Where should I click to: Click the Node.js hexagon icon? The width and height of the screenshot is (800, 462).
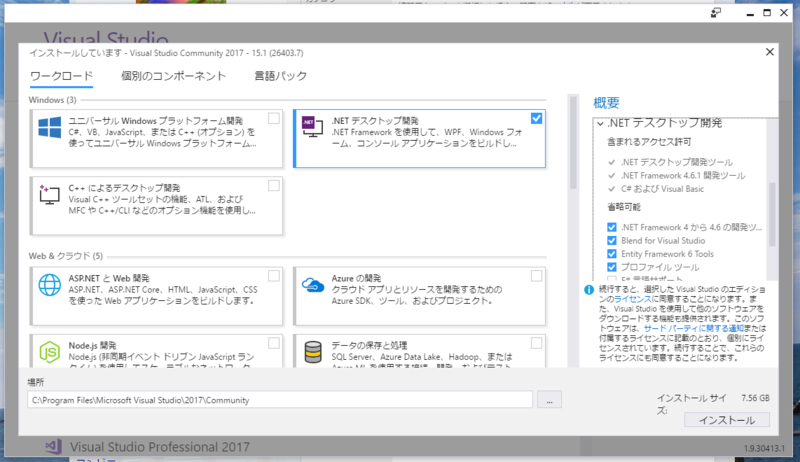tap(49, 352)
